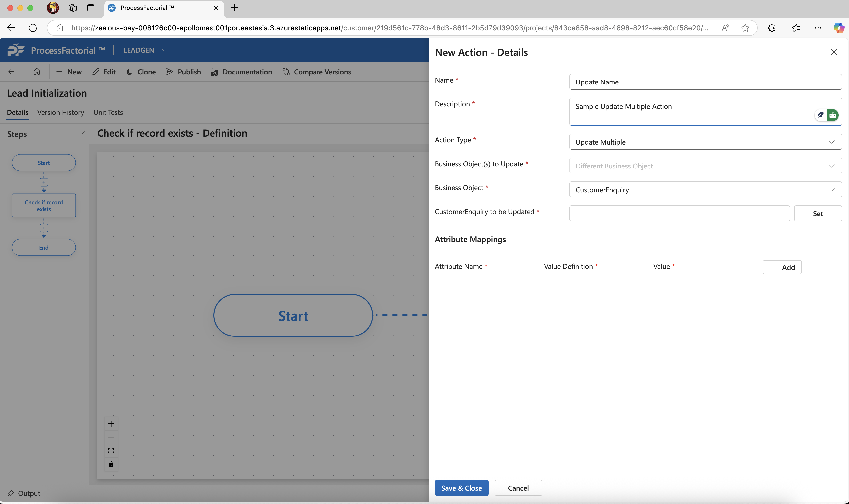The image size is (849, 504).
Task: Click the Set button
Action: (817, 214)
